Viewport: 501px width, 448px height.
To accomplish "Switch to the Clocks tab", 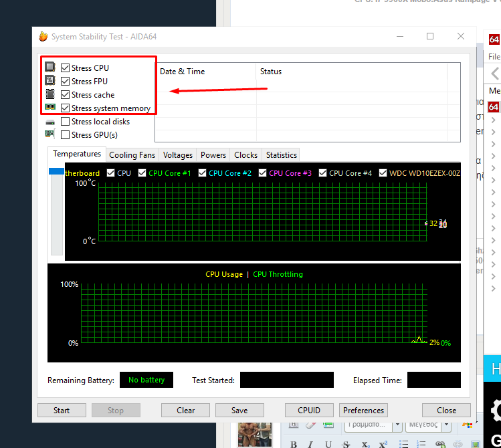I will tap(245, 155).
